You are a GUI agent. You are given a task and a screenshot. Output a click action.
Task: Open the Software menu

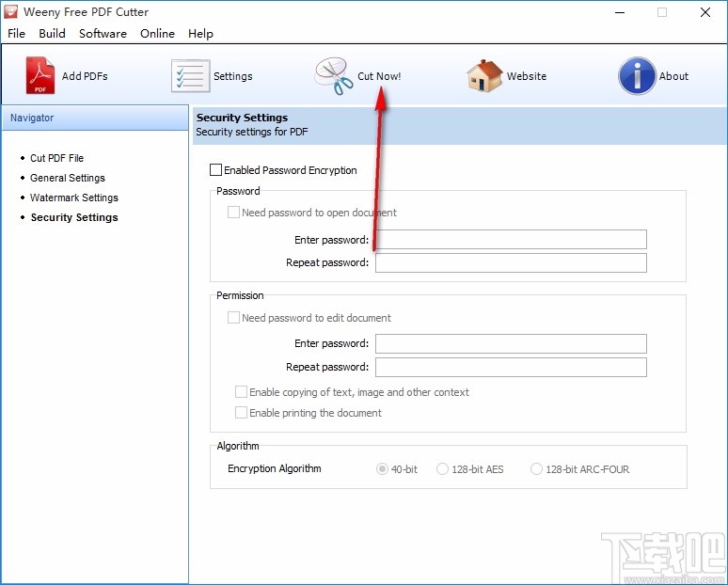[x=103, y=34]
